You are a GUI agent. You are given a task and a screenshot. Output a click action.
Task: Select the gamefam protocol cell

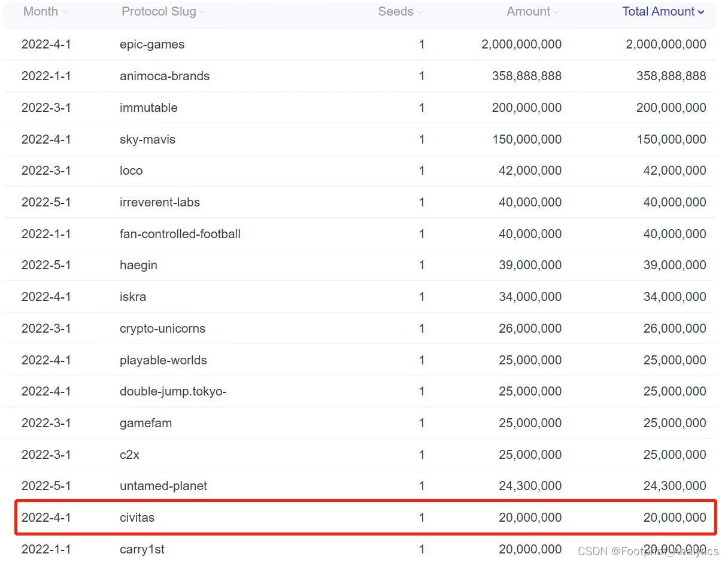click(x=145, y=423)
